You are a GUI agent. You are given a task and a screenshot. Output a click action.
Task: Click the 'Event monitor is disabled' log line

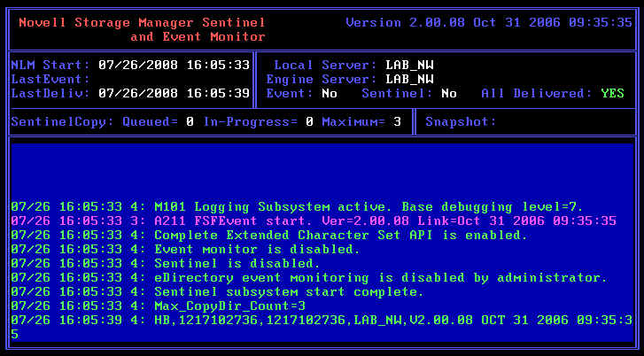[x=186, y=249]
